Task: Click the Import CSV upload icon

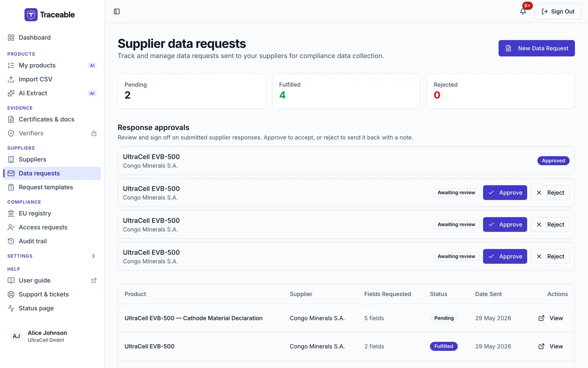Action: tap(11, 79)
